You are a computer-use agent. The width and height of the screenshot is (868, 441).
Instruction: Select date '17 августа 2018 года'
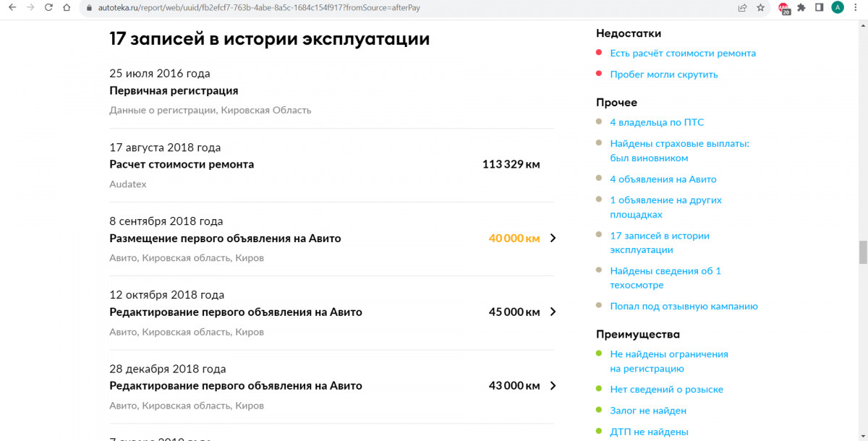point(165,147)
